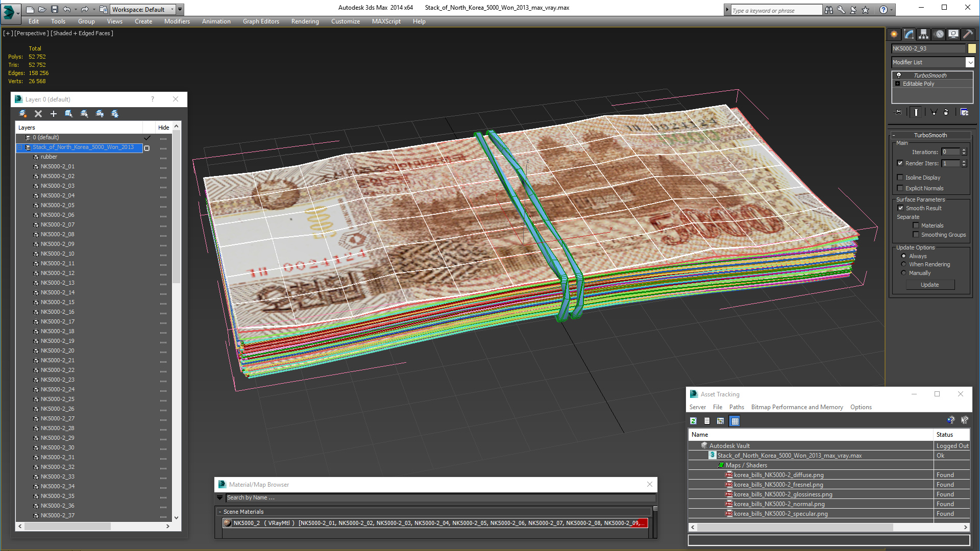Select the When Rendering radio button
The width and height of the screenshot is (980, 551).
click(904, 264)
